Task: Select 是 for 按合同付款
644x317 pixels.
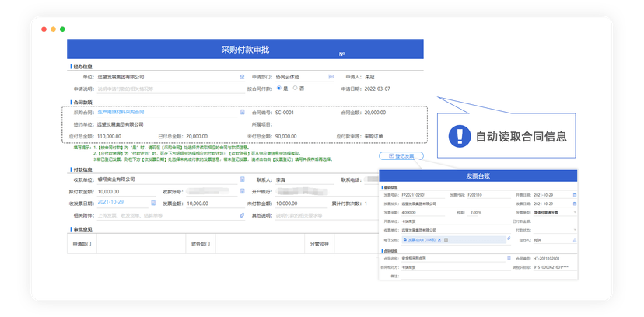Action: tap(279, 89)
